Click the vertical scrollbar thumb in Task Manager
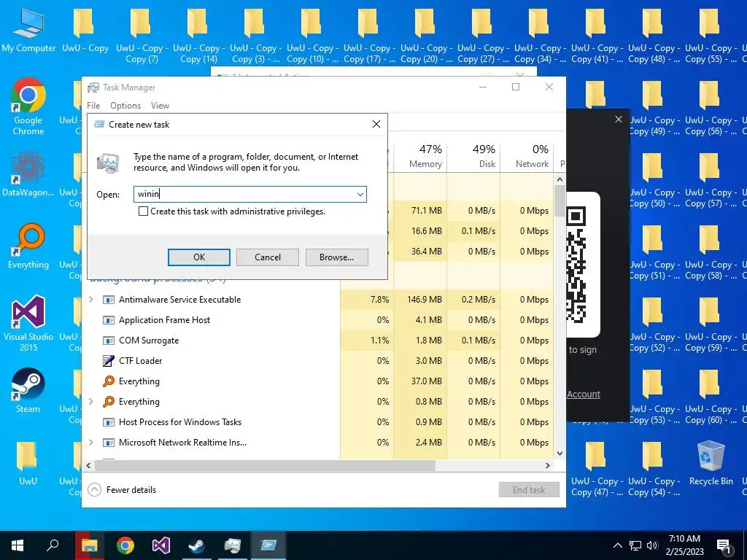The width and height of the screenshot is (747, 560). (x=560, y=201)
